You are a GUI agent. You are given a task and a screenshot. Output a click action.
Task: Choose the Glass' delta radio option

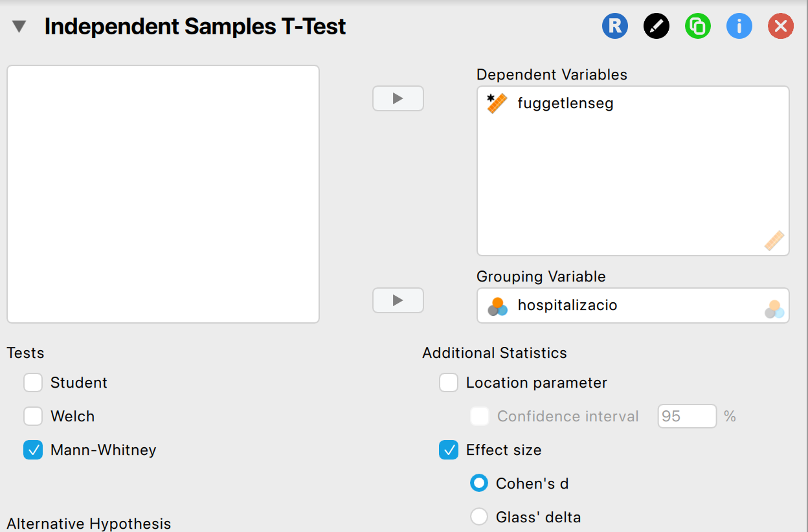tap(479, 517)
